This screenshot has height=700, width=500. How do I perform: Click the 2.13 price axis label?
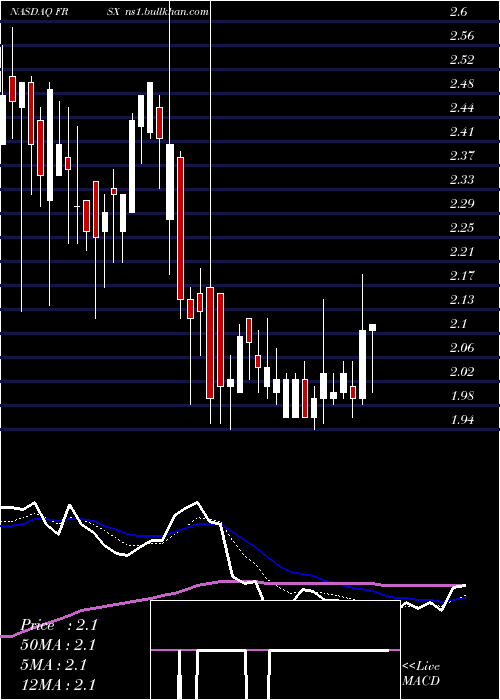click(x=462, y=300)
